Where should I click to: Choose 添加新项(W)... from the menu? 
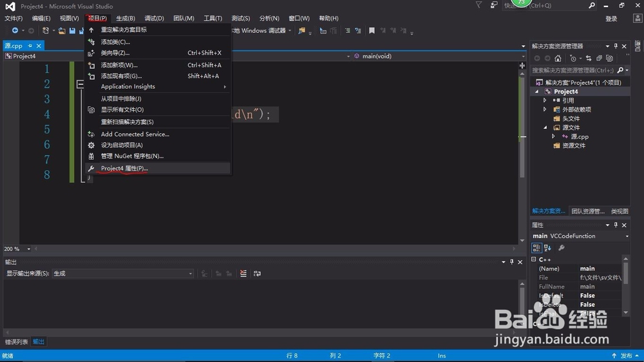[x=158, y=65]
